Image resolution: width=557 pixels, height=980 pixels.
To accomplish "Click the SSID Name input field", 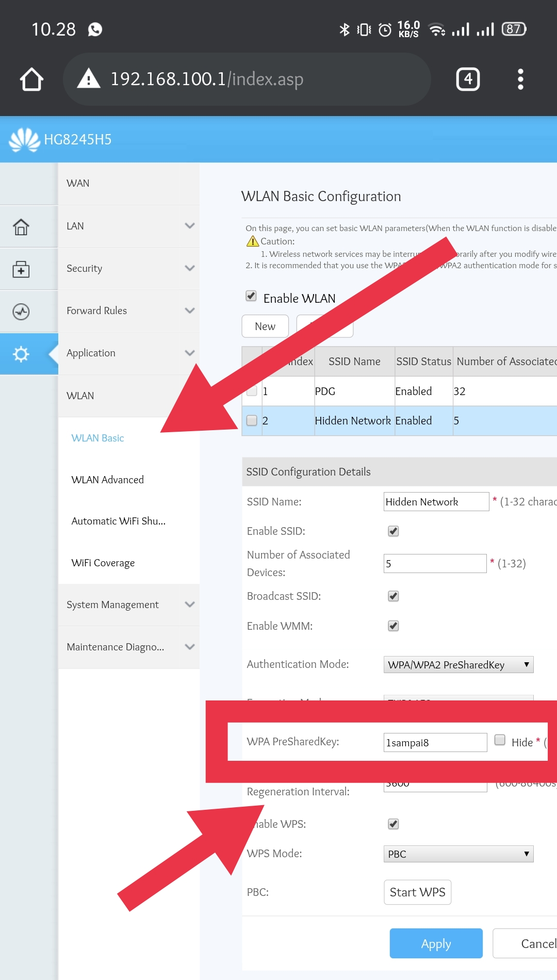I will (436, 502).
